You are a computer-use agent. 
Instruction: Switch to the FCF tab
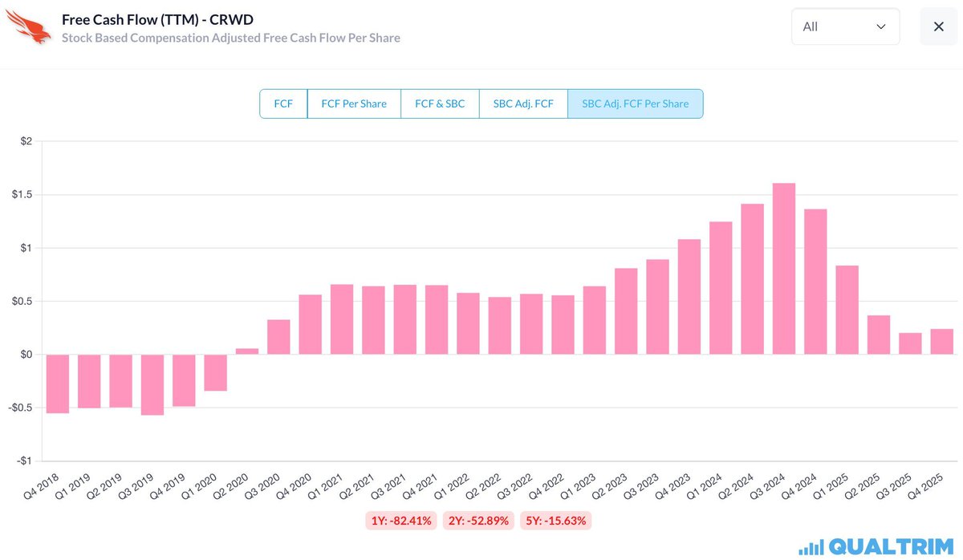click(283, 103)
